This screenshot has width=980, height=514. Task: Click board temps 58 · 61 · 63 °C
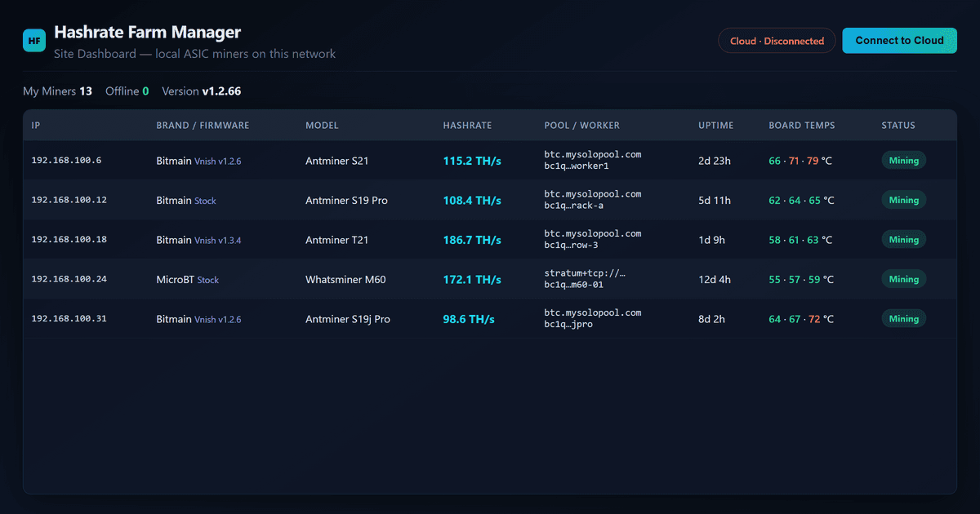[801, 240]
